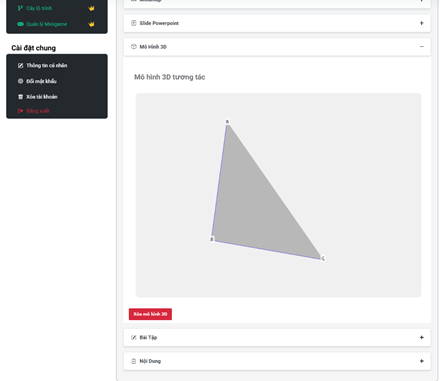Open Quản lý Minigame in the sidebar

tap(57, 24)
